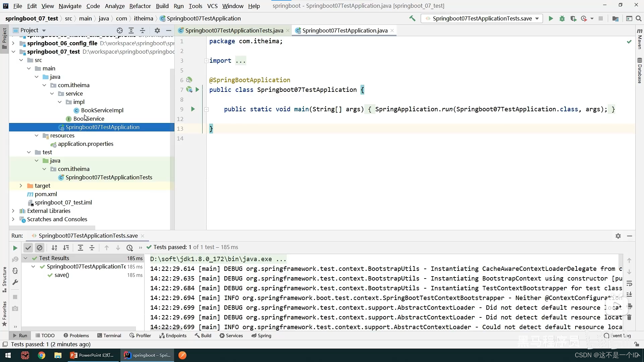This screenshot has height=362, width=644.
Task: Click the Test History clock icon
Action: click(x=130, y=248)
